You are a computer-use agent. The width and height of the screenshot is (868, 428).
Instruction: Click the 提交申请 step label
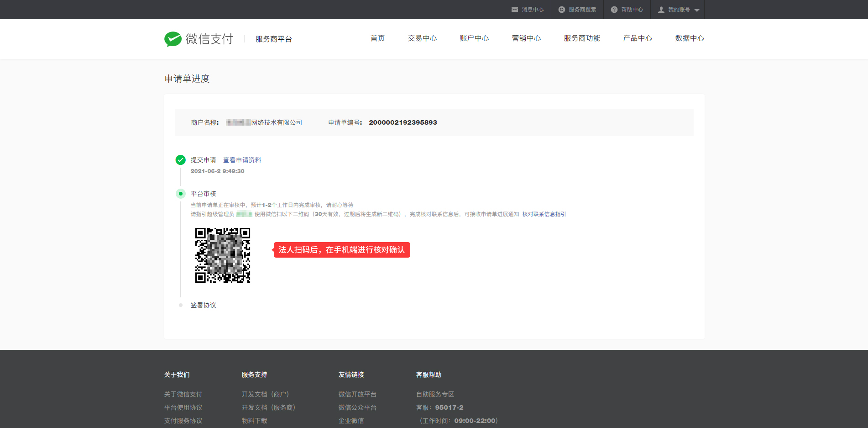click(203, 160)
